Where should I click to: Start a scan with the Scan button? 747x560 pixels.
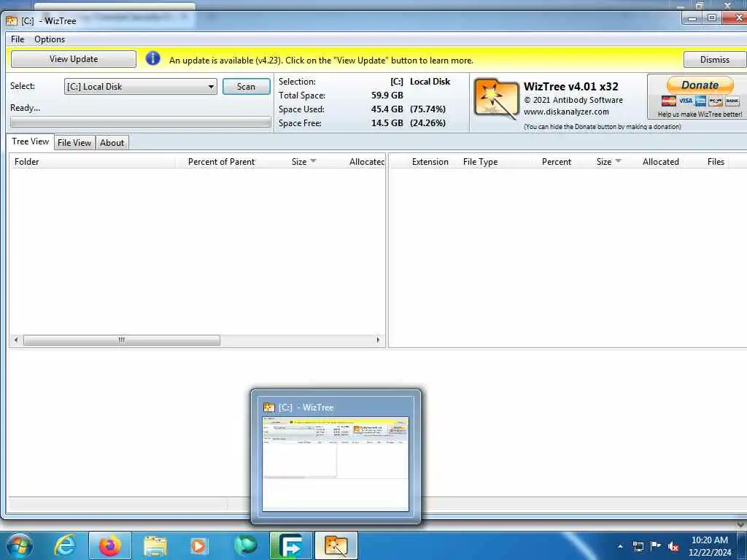coord(247,87)
